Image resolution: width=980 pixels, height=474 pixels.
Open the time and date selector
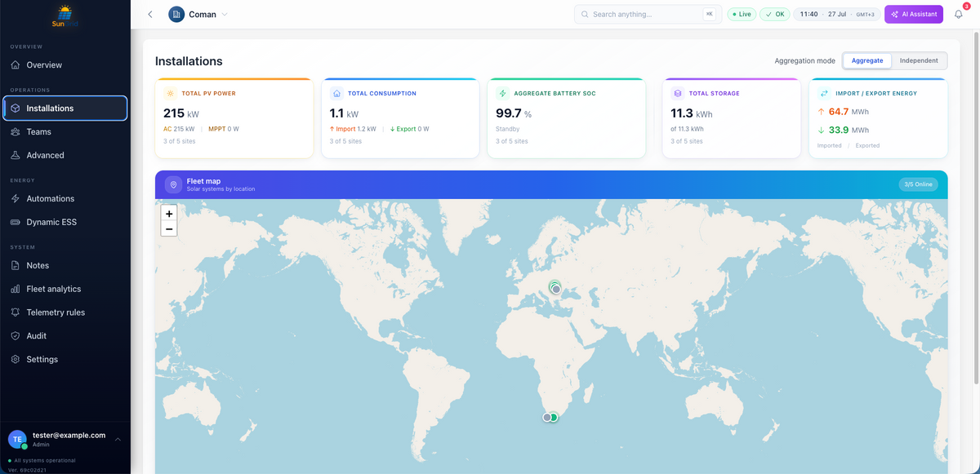pyautogui.click(x=837, y=14)
